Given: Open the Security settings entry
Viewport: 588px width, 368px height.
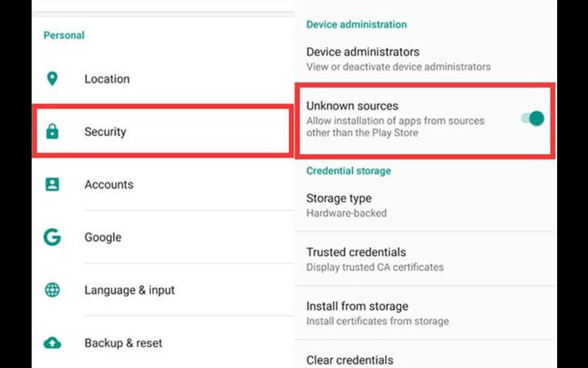Looking at the screenshot, I should pos(163,132).
